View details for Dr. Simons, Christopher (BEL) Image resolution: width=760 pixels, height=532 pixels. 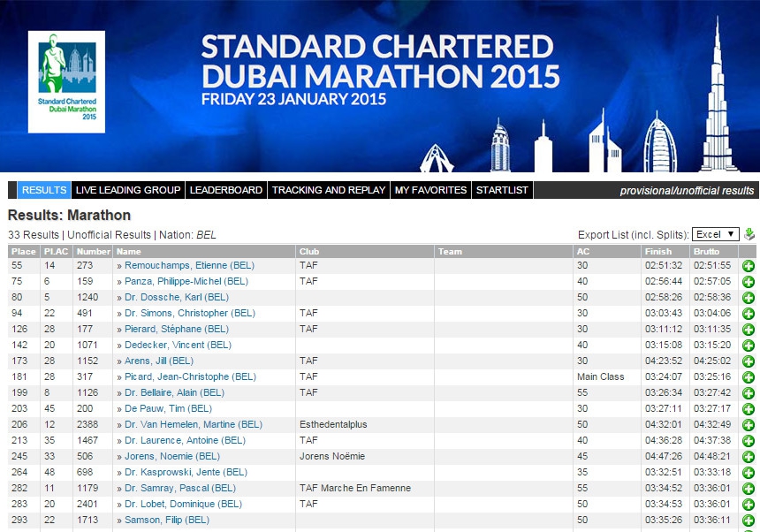tap(190, 314)
